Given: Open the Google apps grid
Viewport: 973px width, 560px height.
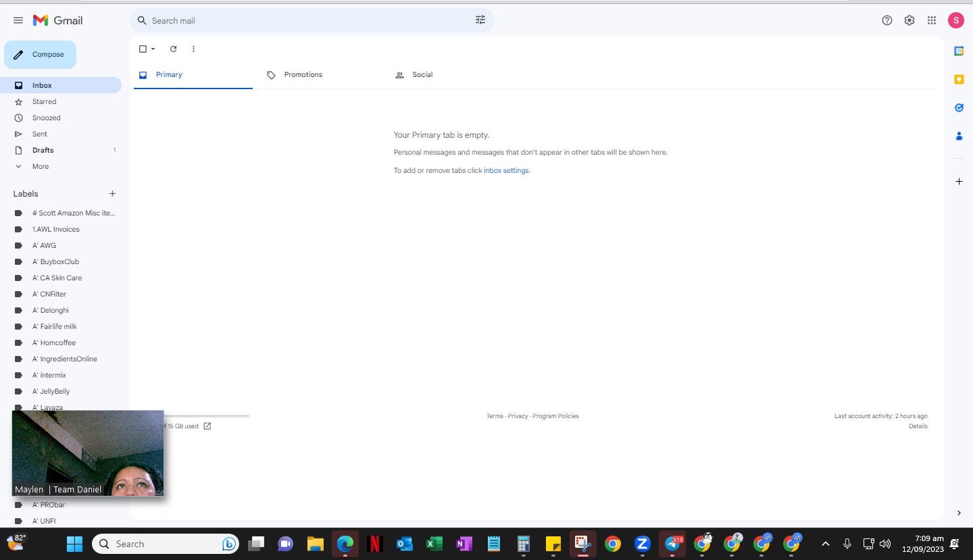Looking at the screenshot, I should (932, 20).
